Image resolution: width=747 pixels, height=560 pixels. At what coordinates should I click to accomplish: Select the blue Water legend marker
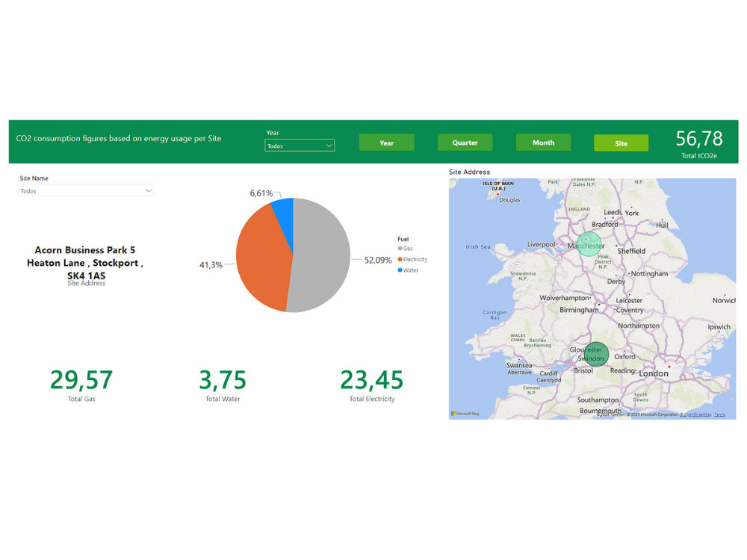[400, 270]
